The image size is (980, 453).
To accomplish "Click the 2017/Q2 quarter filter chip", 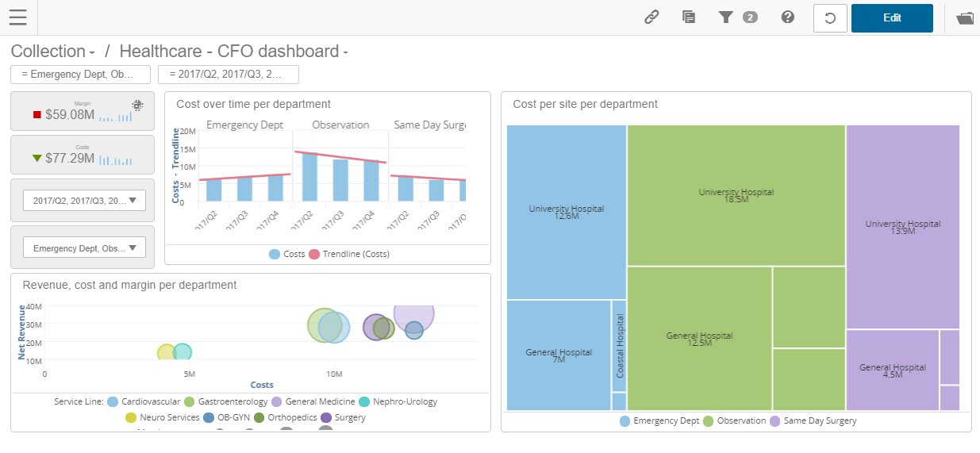I will pyautogui.click(x=229, y=75).
